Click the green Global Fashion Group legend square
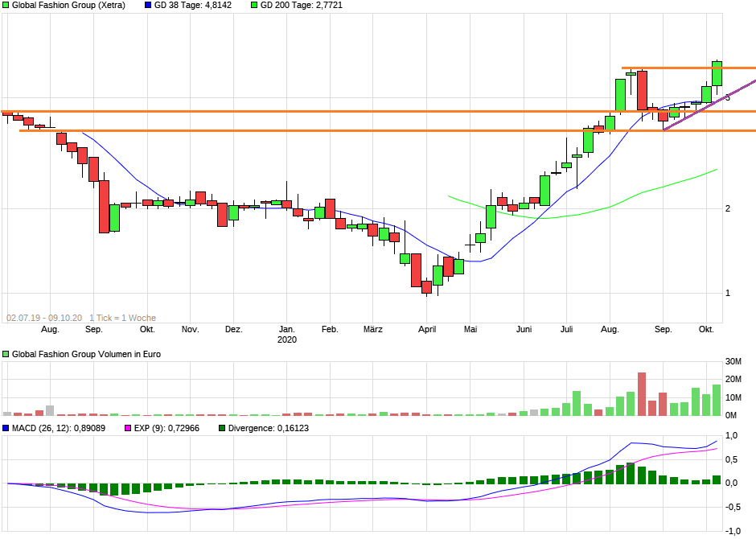This screenshot has height=539, width=756. pos(6,6)
